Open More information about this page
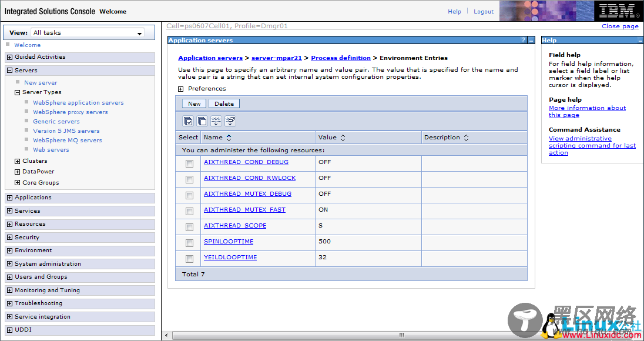This screenshot has height=341, width=644. click(588, 112)
